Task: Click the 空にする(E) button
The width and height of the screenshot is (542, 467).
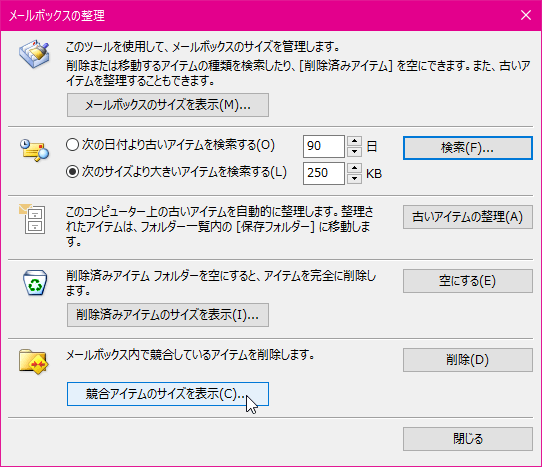Action: 468,281
